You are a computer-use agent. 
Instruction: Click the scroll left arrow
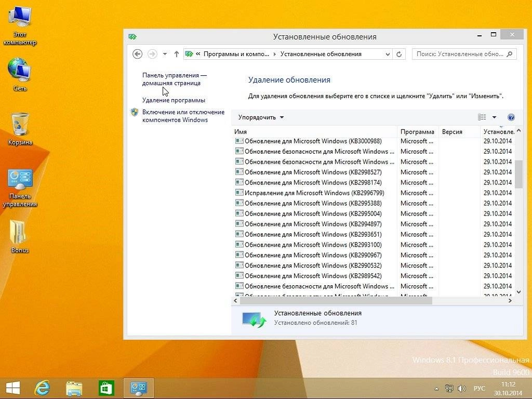(x=235, y=301)
